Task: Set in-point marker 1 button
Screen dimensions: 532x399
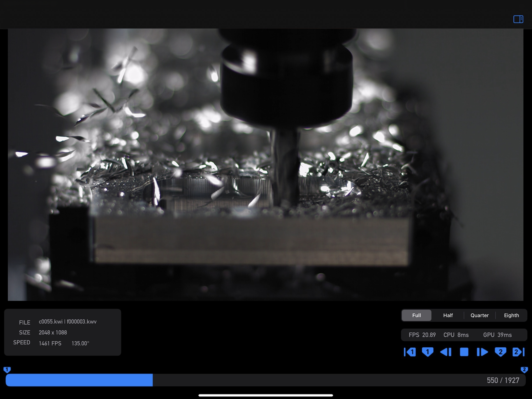Action: coord(428,352)
